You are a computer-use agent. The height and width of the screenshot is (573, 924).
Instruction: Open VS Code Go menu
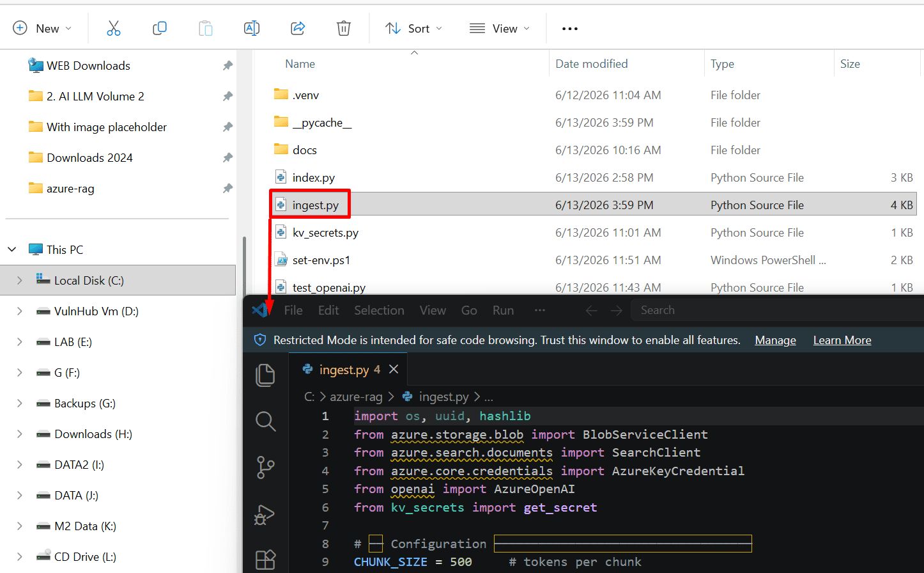click(469, 310)
